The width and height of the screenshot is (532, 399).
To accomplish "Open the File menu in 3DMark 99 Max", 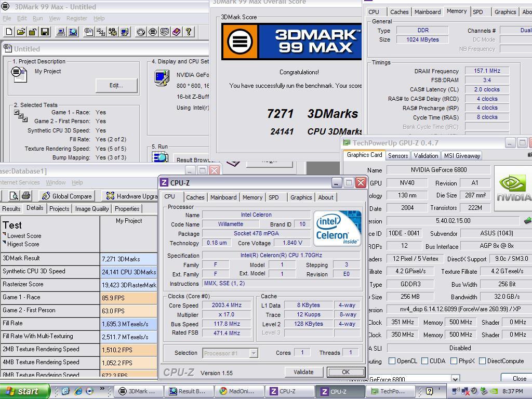I will (7, 18).
